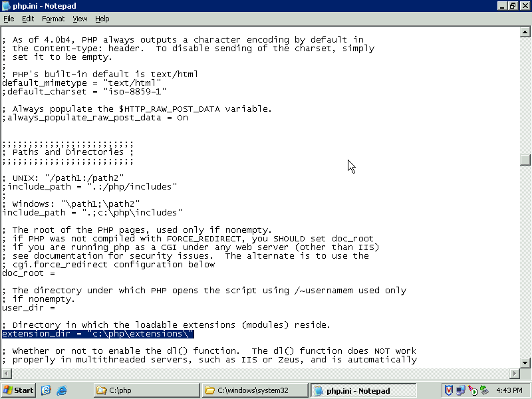Click the horizontal scrollbar left arrow
Screen dimensions: 532x399
coord(6,373)
